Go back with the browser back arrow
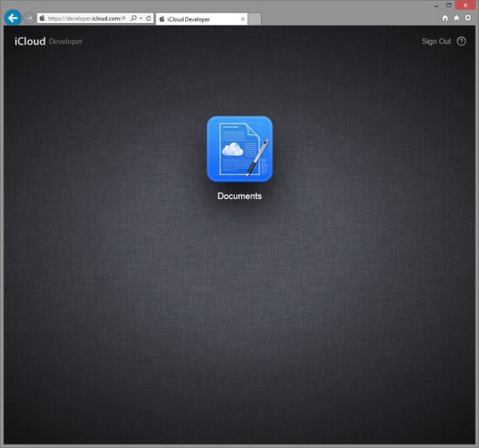The height and width of the screenshot is (448, 479). tap(13, 18)
